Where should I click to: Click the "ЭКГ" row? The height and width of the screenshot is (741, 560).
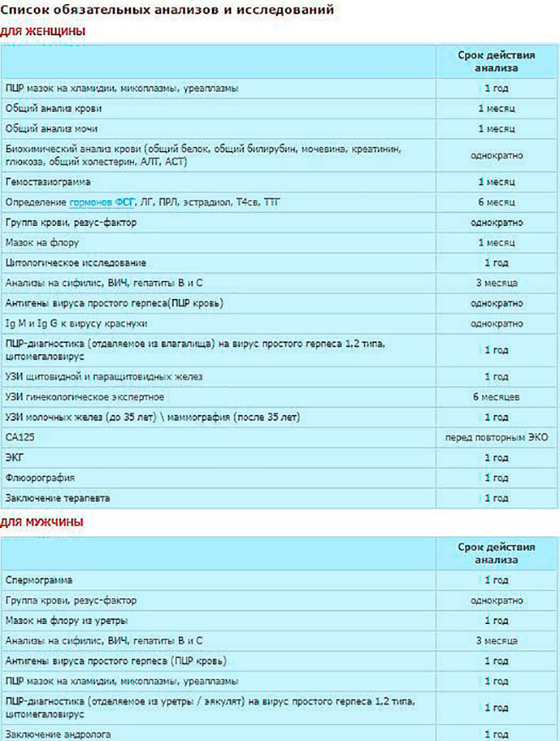pos(14,458)
